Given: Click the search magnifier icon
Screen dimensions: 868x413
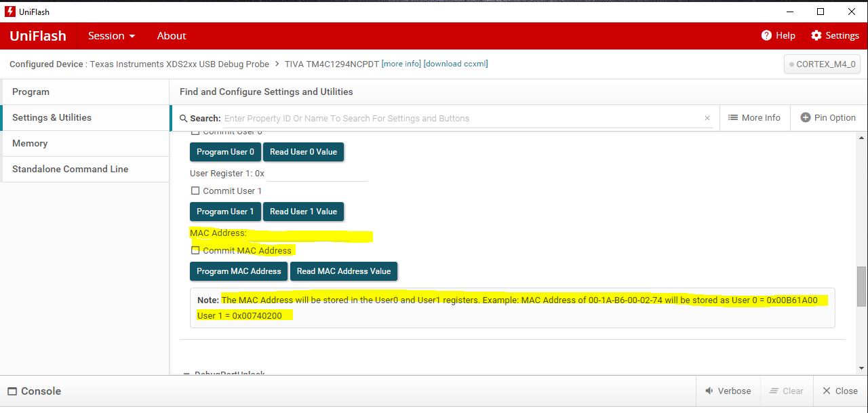Looking at the screenshot, I should pos(183,118).
